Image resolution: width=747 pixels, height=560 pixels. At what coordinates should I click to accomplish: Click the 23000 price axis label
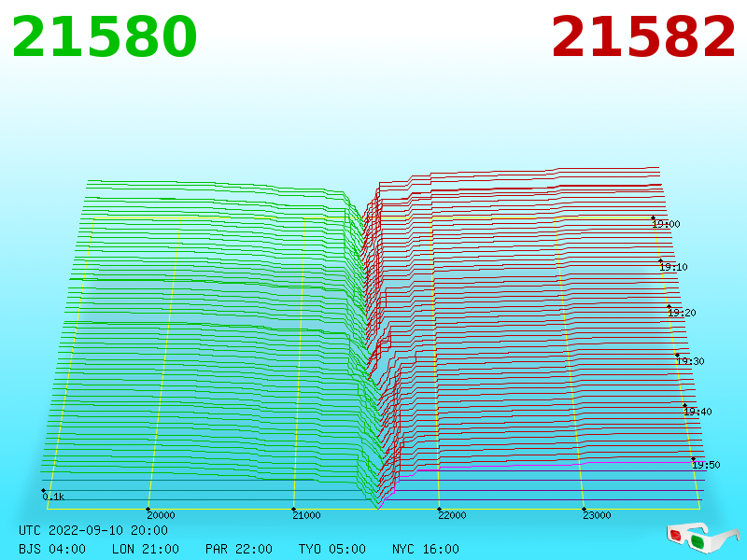(597, 515)
